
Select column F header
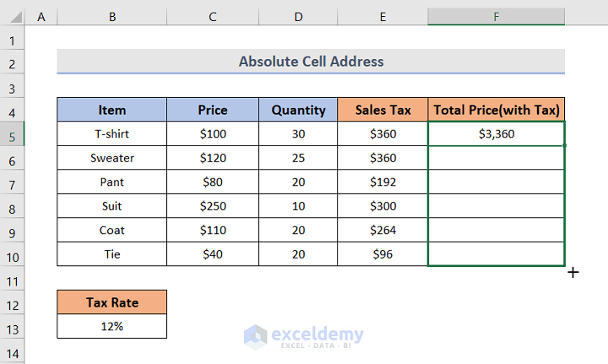click(496, 16)
